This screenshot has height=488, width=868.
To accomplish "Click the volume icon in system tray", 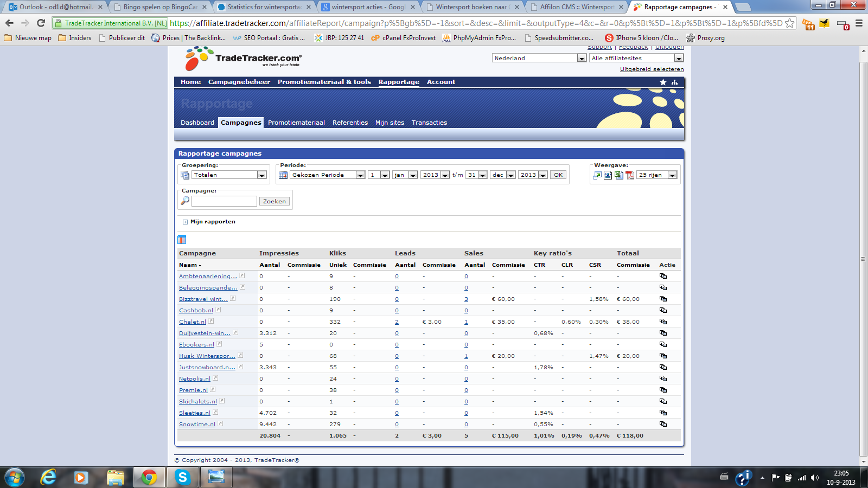I will tap(815, 478).
